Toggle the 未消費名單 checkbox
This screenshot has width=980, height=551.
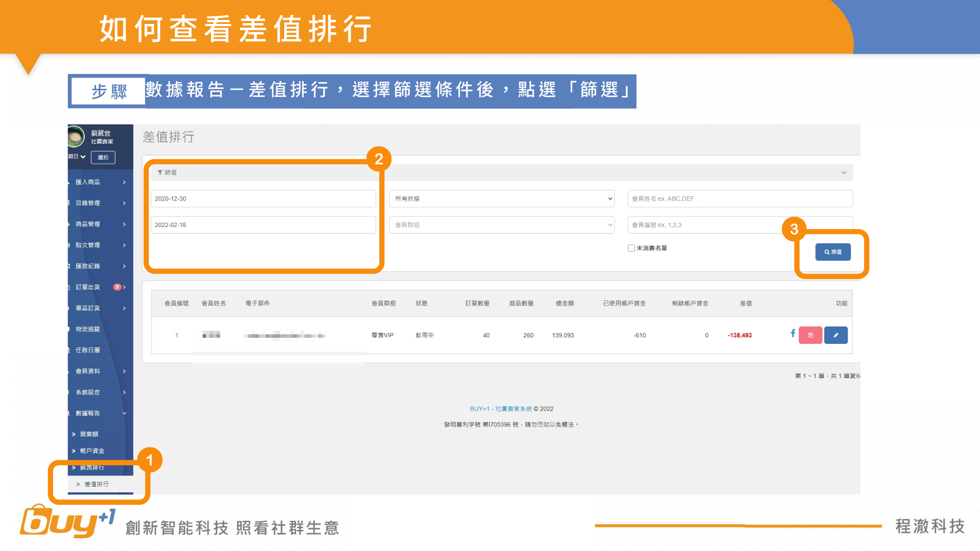[631, 248]
